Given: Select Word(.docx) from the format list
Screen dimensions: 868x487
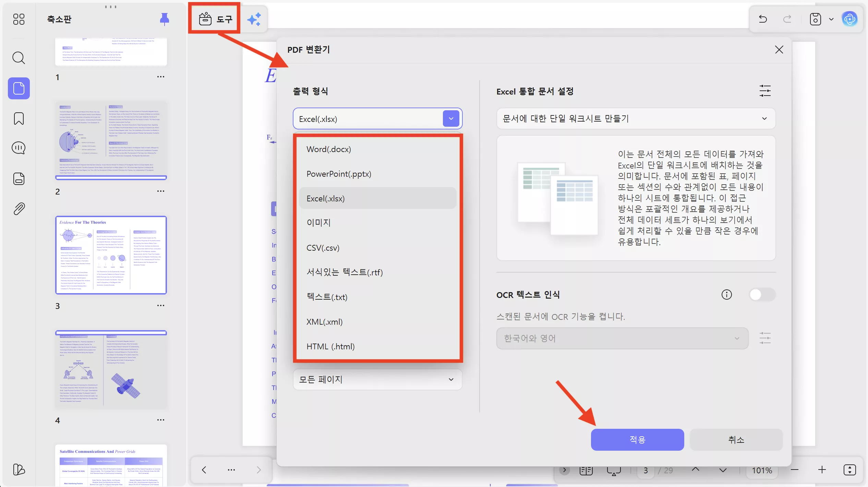Looking at the screenshot, I should pos(328,149).
